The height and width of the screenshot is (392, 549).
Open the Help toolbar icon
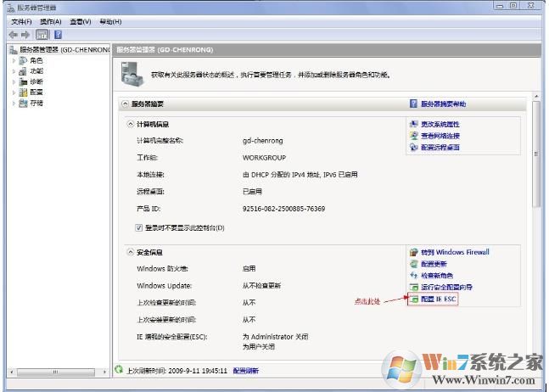pyautogui.click(x=58, y=35)
